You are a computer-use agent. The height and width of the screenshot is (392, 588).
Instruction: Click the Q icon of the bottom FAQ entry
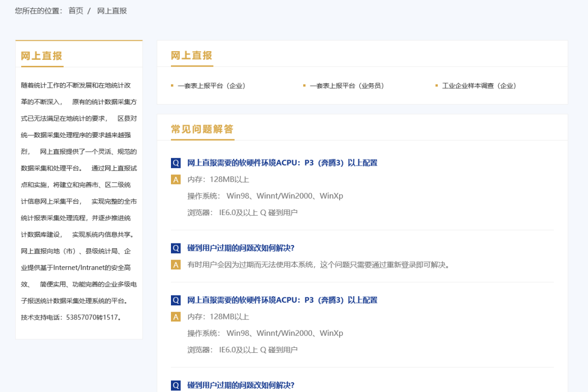[175, 385]
